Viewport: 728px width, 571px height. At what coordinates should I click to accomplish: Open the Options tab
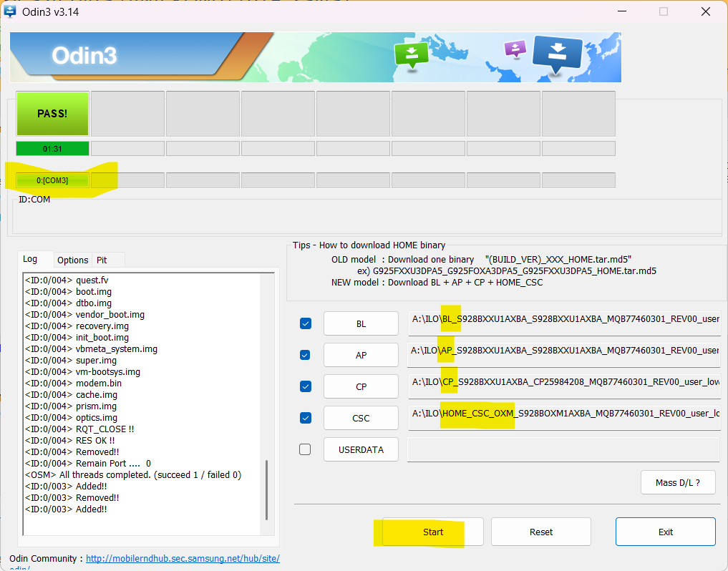(x=73, y=260)
